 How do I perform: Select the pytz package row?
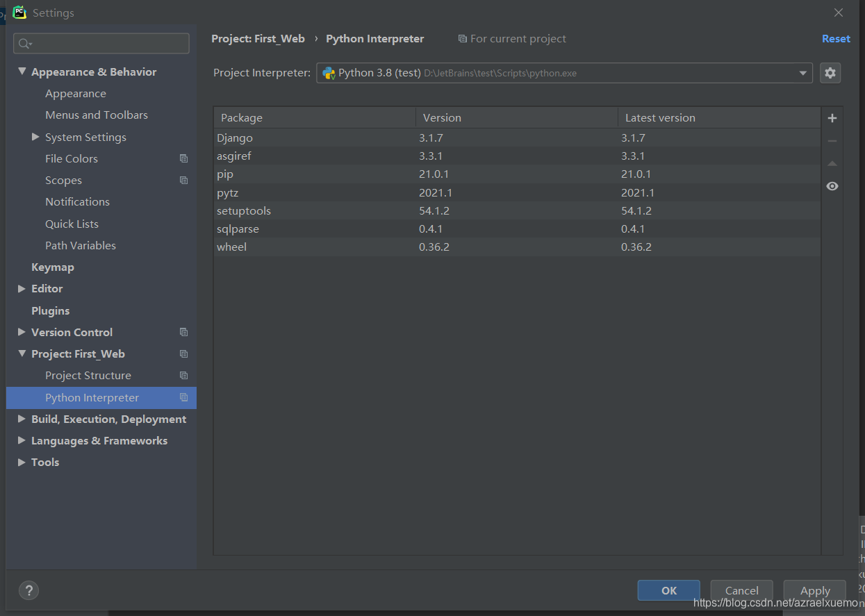coord(517,192)
